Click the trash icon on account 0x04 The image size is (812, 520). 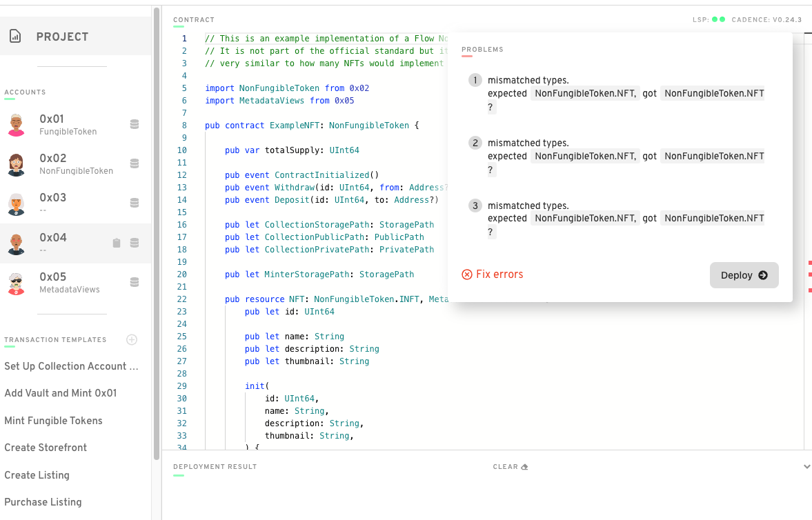tap(117, 243)
